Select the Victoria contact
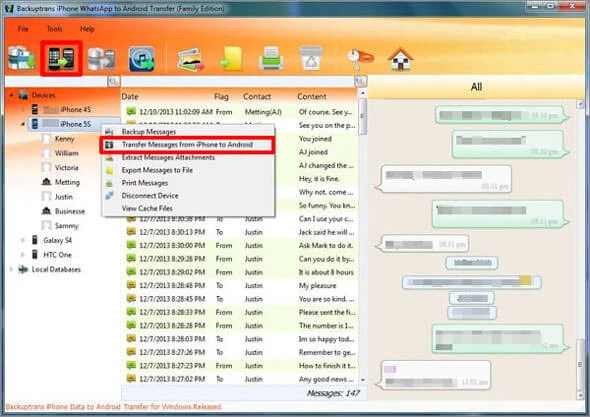The width and height of the screenshot is (590, 417). coord(67,167)
